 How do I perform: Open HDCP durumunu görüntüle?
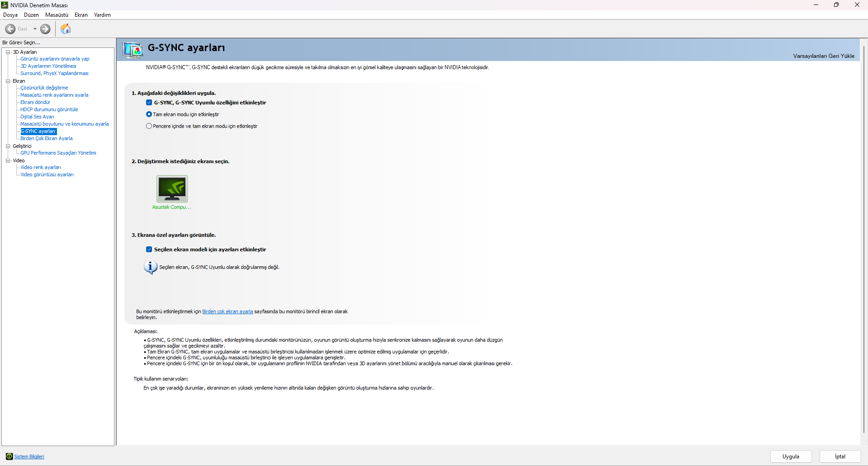[x=49, y=109]
